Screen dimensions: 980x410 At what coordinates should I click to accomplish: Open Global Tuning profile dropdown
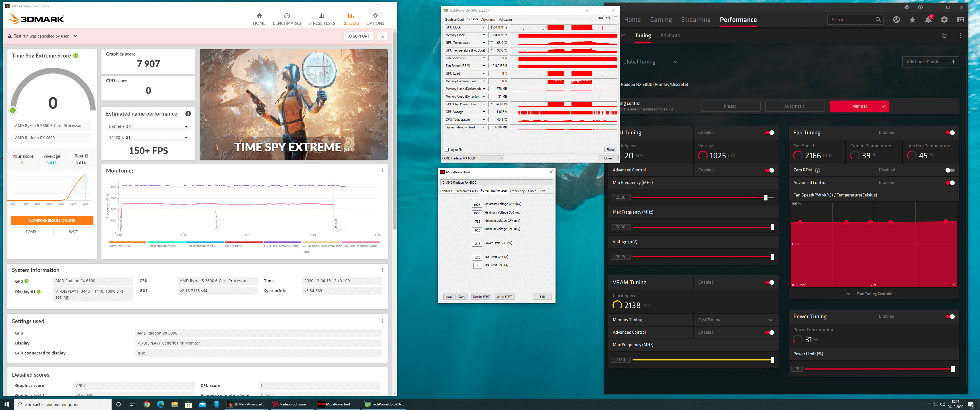(675, 61)
